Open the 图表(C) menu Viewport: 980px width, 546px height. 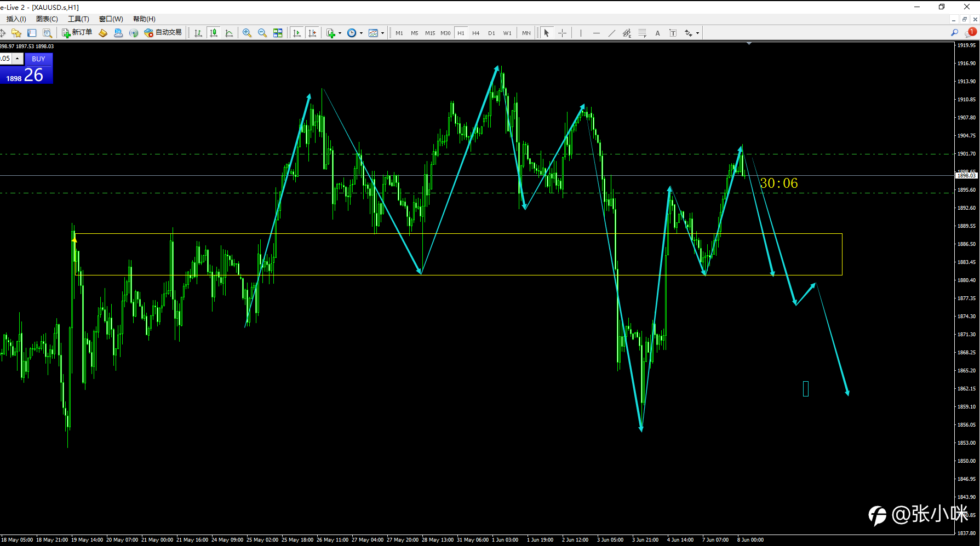pos(47,19)
